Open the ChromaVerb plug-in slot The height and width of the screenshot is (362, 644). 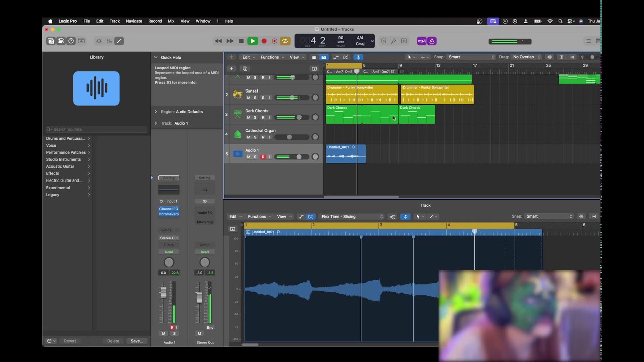click(169, 214)
